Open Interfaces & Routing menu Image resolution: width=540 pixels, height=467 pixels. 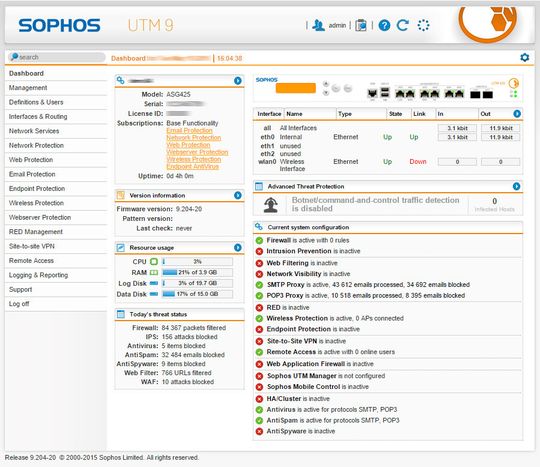[x=56, y=117]
